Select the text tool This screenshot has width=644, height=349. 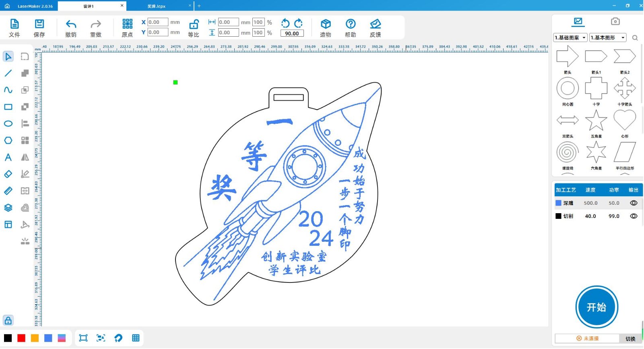point(8,157)
